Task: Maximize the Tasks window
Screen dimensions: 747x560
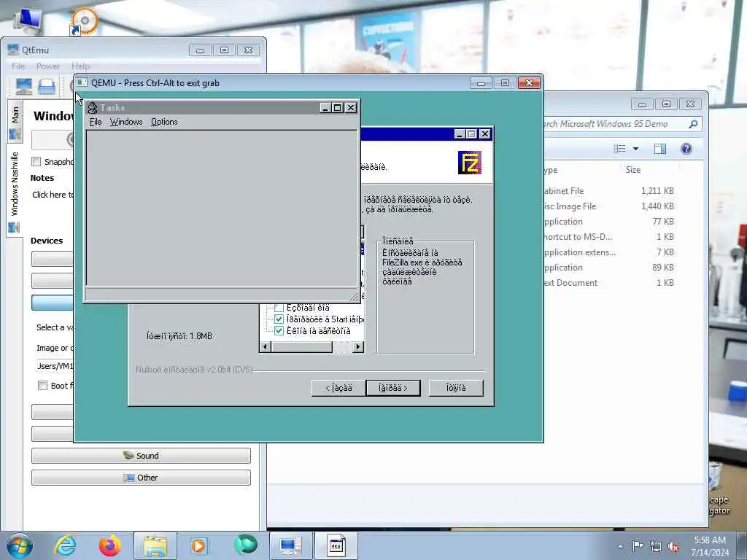Action: tap(337, 108)
